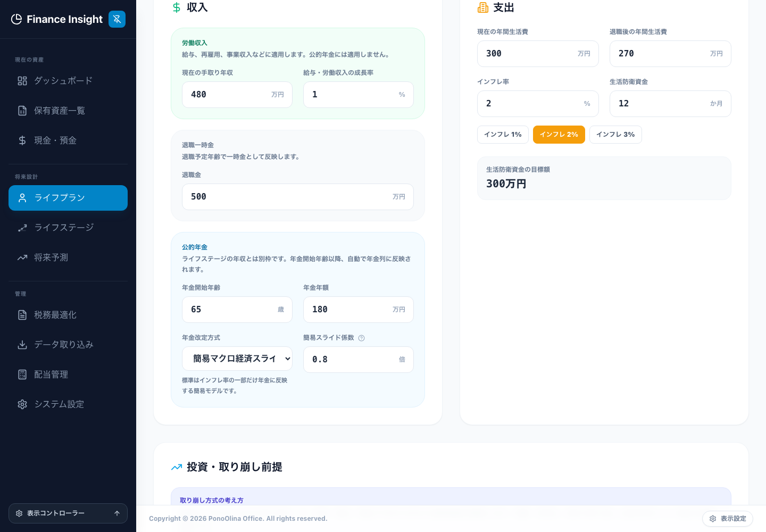Screen dimensions: 766x532
Task: Click the ダッシュボード grid icon
Action: [22, 81]
